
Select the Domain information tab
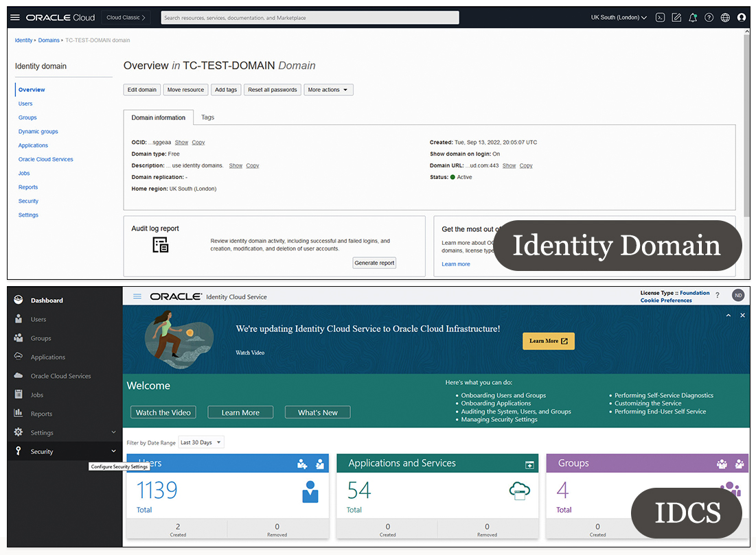(158, 117)
